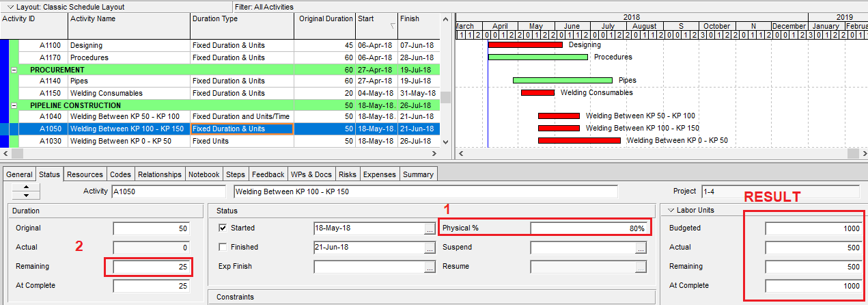Open date picker for Finished date
The image size is (868, 305).
pyautogui.click(x=429, y=248)
